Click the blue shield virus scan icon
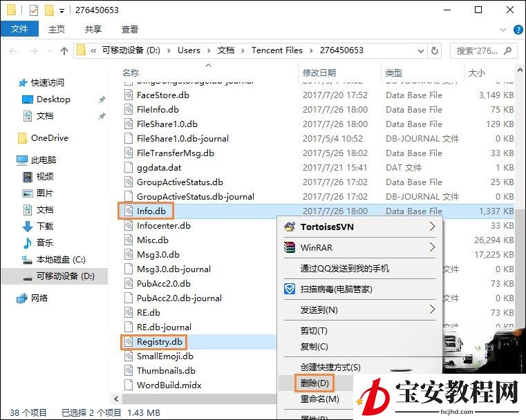 click(290, 289)
